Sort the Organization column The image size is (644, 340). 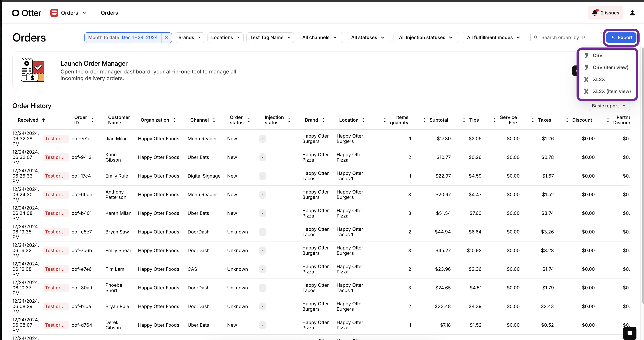(x=174, y=120)
